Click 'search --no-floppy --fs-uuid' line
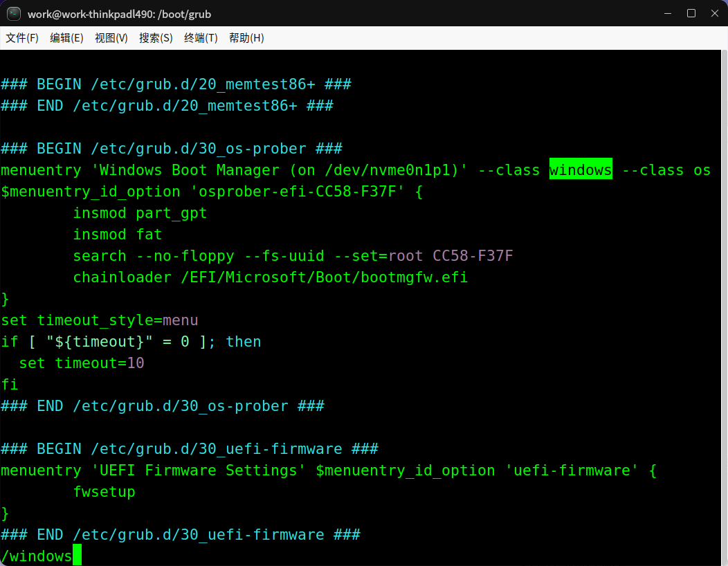This screenshot has width=728, height=566. point(293,255)
